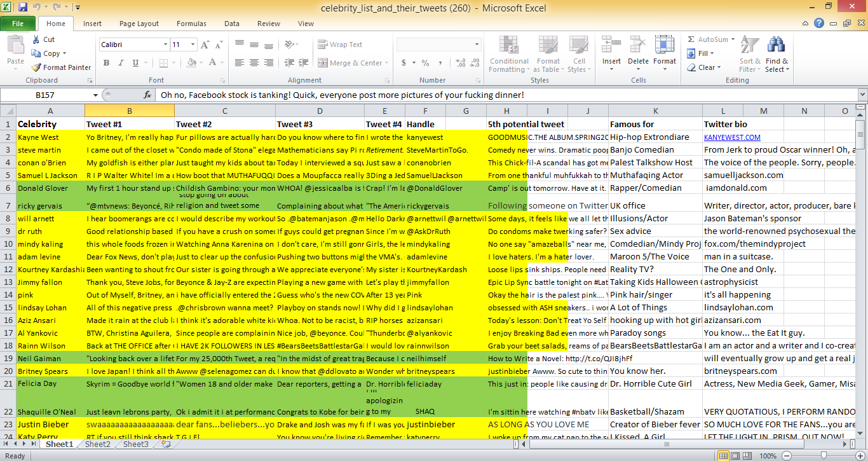Open the Number Format dropdown
The width and height of the screenshot is (868, 461).
coord(477,45)
